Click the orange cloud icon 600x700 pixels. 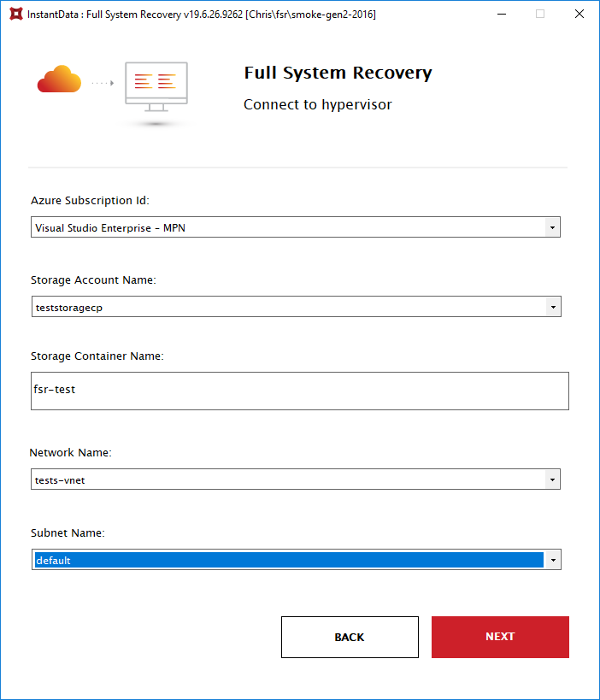point(59,79)
